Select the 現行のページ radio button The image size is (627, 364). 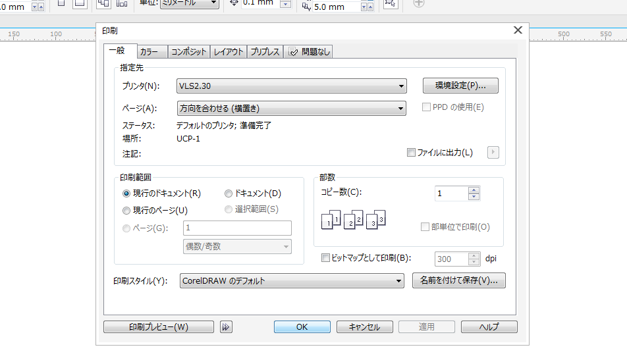[126, 211]
